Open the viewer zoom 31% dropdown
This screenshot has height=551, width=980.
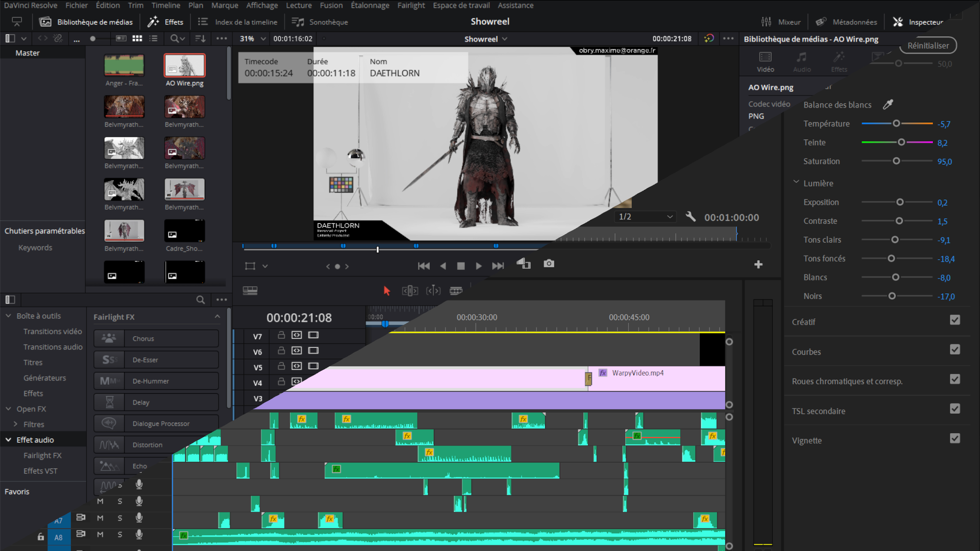(x=253, y=39)
